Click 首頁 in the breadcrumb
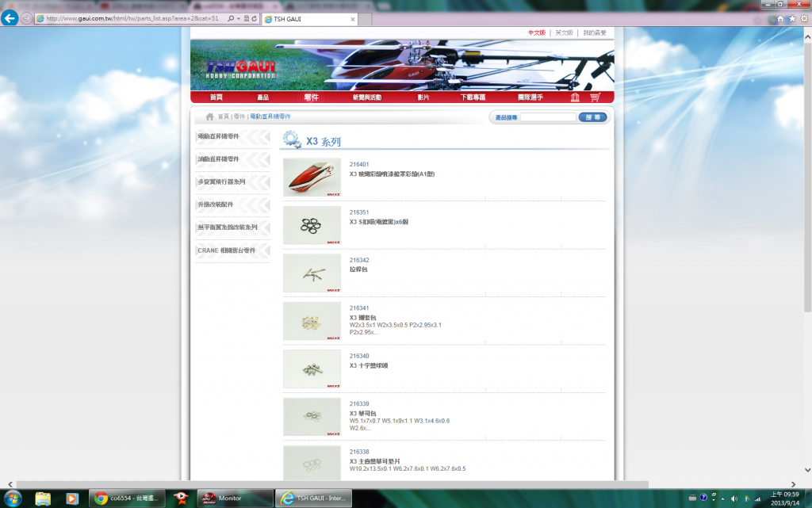 point(223,116)
